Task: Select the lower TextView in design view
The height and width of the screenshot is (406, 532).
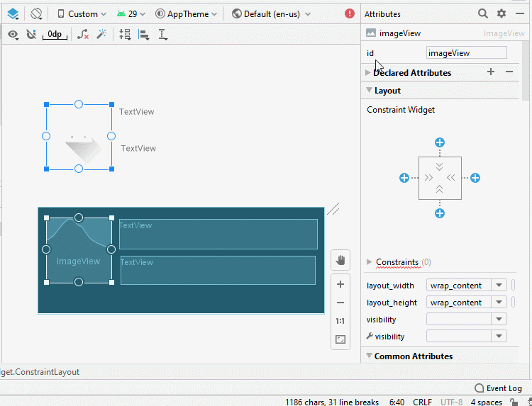Action: pyautogui.click(x=138, y=148)
